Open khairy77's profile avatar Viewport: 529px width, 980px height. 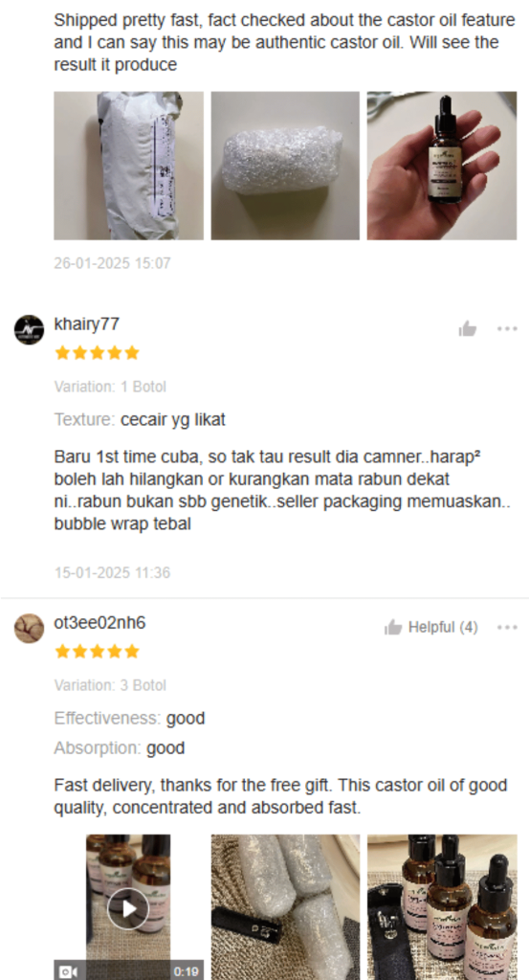pyautogui.click(x=29, y=330)
